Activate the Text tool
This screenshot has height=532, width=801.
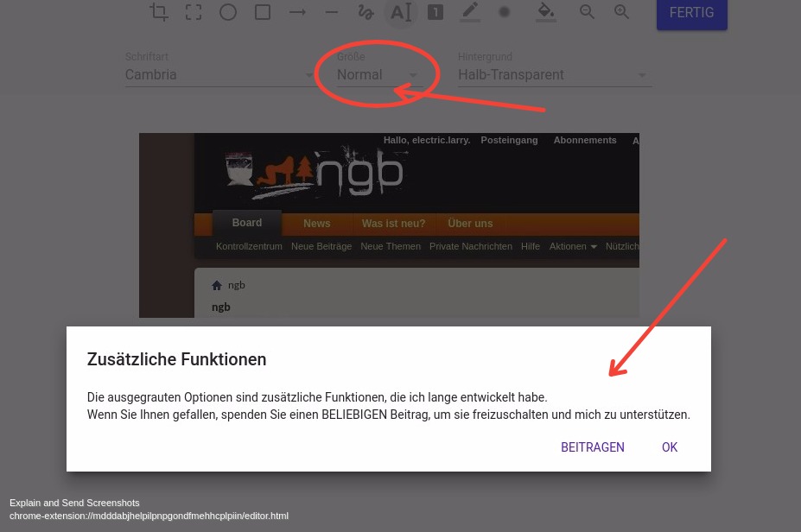pyautogui.click(x=400, y=12)
